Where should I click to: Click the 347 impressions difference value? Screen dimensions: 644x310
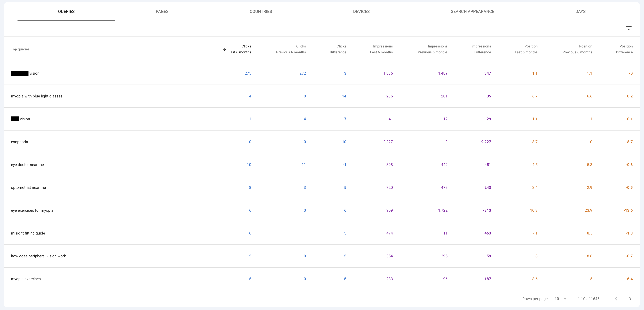tap(487, 73)
